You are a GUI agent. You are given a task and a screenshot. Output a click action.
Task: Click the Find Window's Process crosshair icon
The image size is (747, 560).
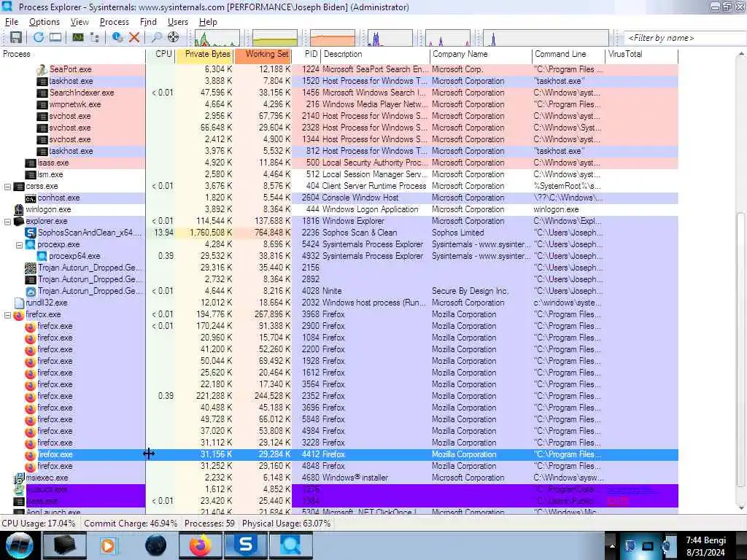[x=174, y=37]
